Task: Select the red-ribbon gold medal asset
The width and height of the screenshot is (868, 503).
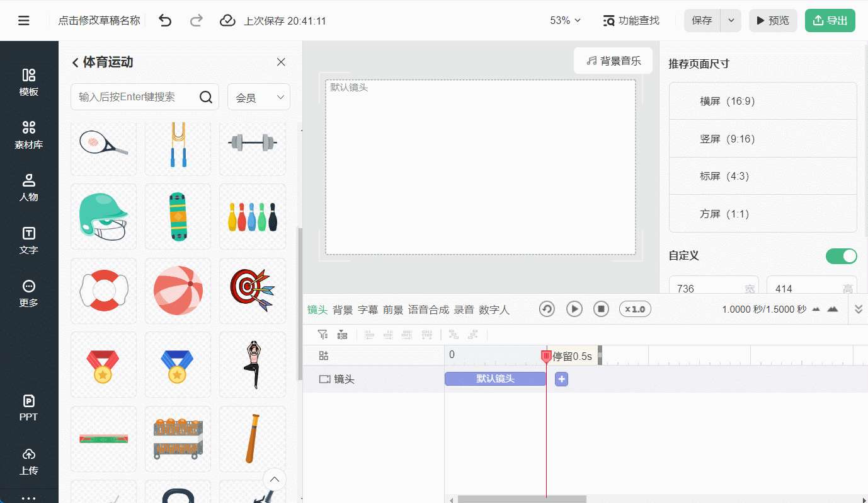Action: [x=104, y=365]
